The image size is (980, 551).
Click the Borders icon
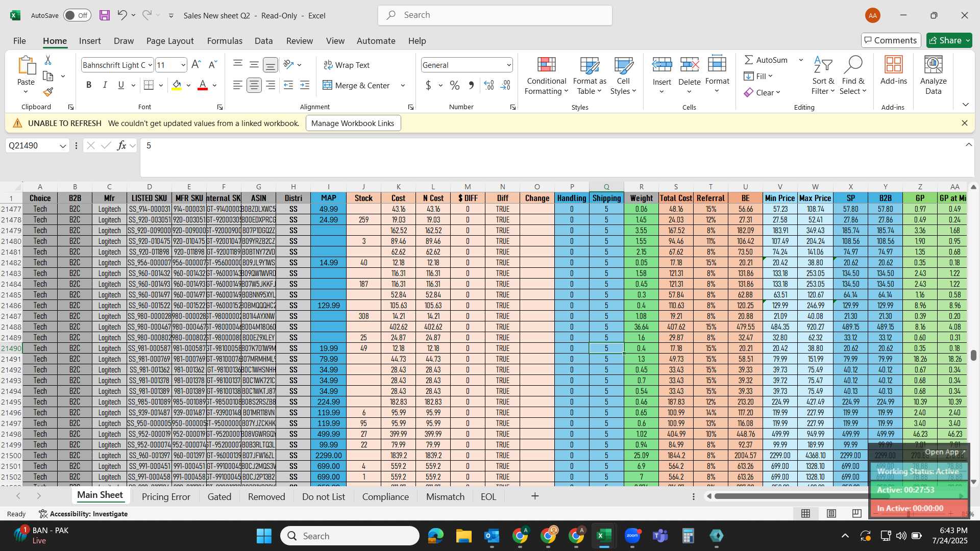tap(149, 85)
